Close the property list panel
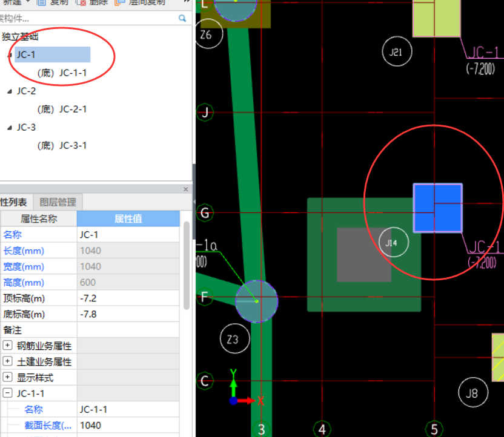The width and height of the screenshot is (504, 437). pyautogui.click(x=185, y=189)
